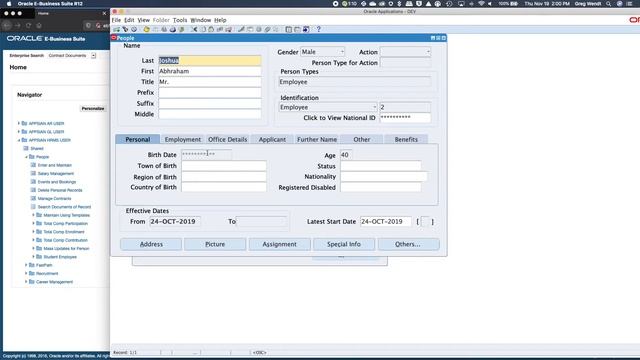The image size is (640, 360).
Task: Click the Cut scissors toolbar icon
Action: pyautogui.click(x=194, y=29)
